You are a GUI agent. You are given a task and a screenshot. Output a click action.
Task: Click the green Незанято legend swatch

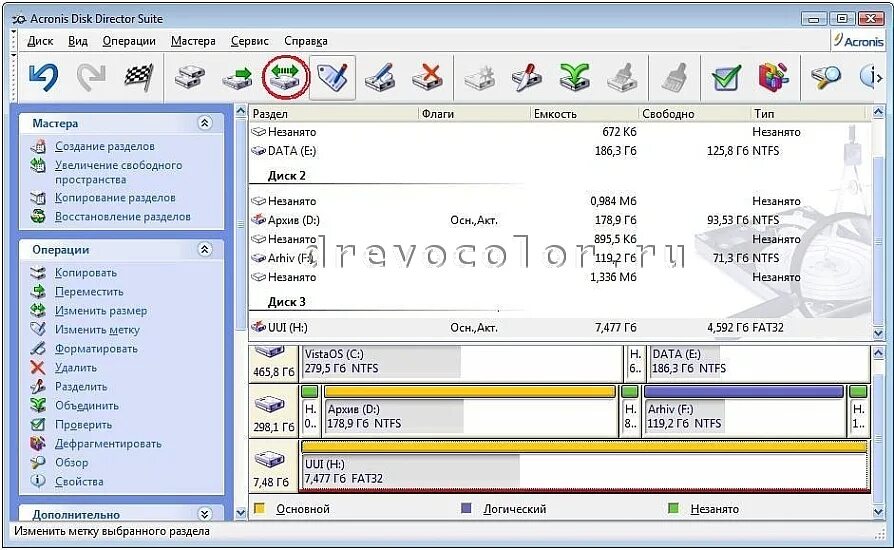coord(673,508)
